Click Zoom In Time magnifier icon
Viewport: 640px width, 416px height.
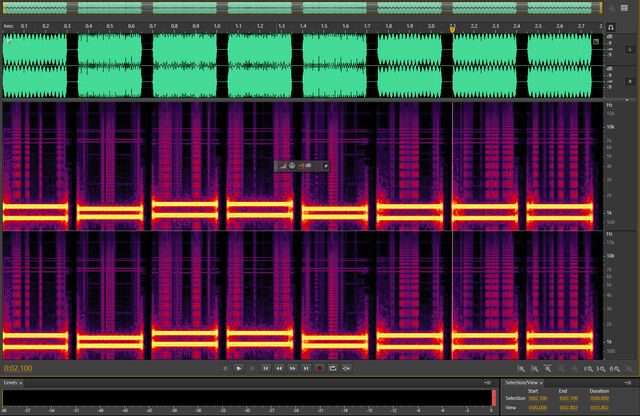click(548, 369)
